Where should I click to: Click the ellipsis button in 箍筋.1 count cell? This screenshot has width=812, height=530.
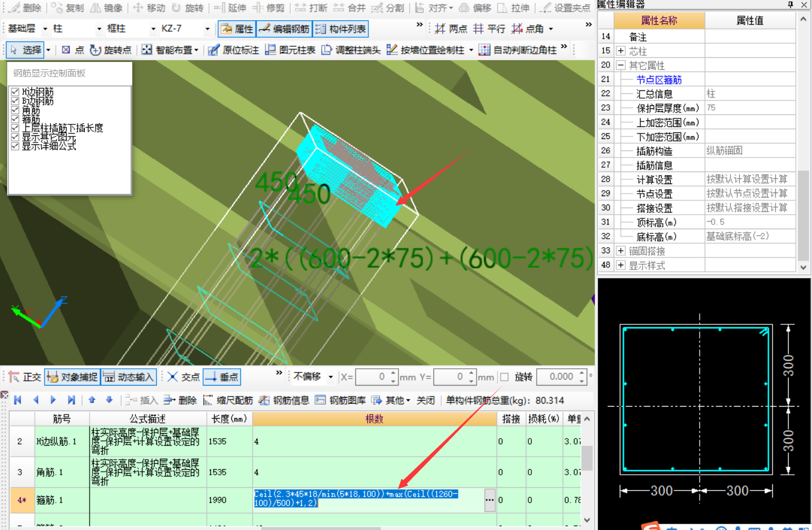tap(489, 500)
